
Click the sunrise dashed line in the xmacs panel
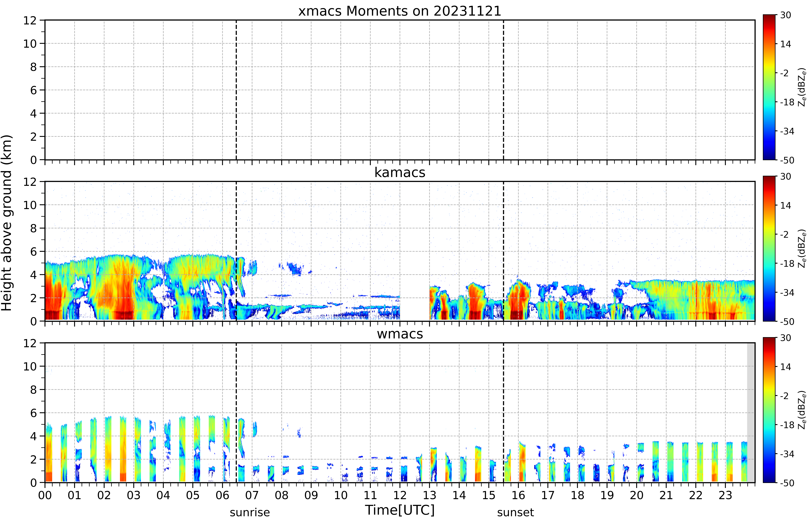236,90
